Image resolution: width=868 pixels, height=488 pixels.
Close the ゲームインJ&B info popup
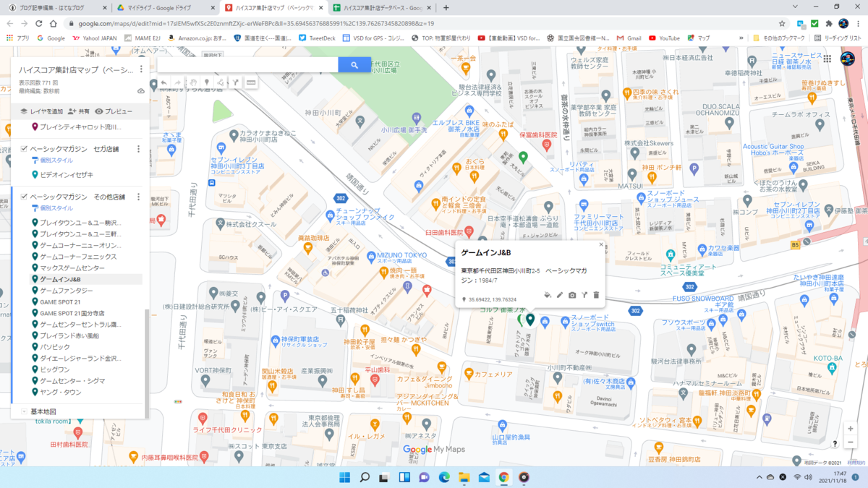coord(600,245)
